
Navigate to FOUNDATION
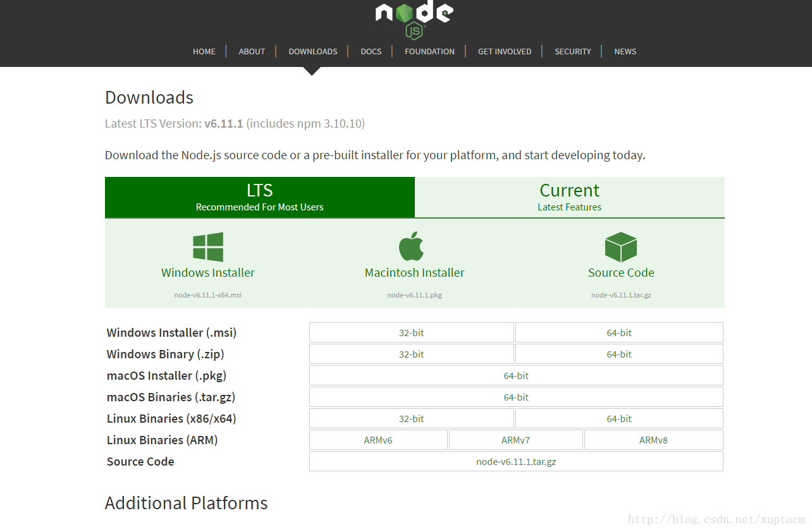(429, 52)
